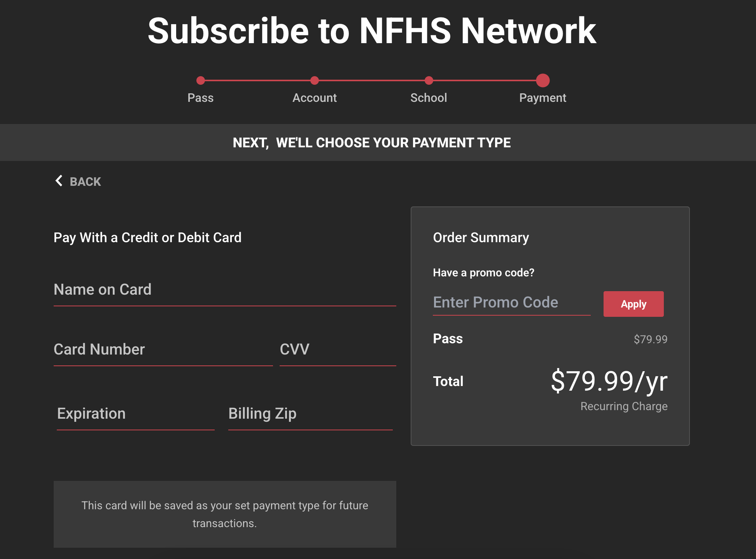This screenshot has height=559, width=756.
Task: Click the Expiration date field
Action: 135,414
